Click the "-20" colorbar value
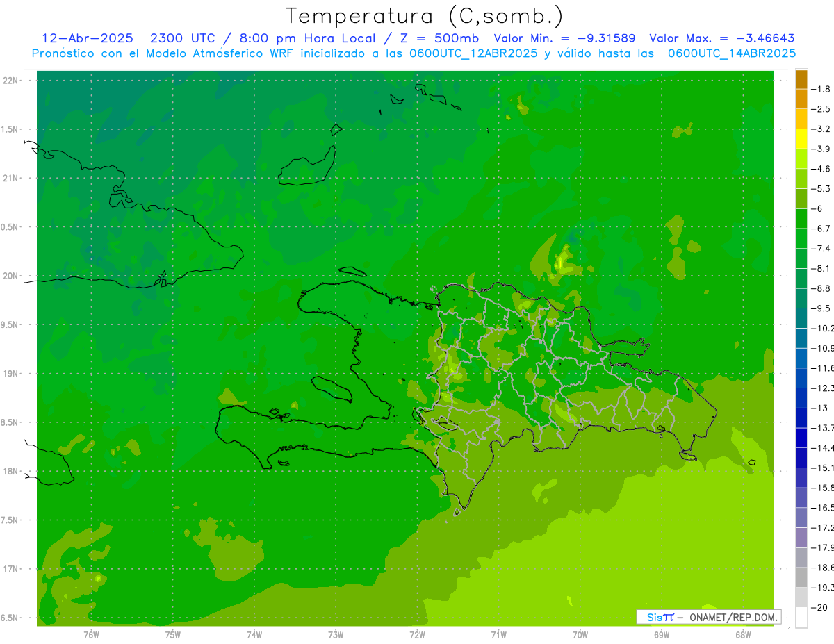The image size is (834, 644). [x=820, y=608]
